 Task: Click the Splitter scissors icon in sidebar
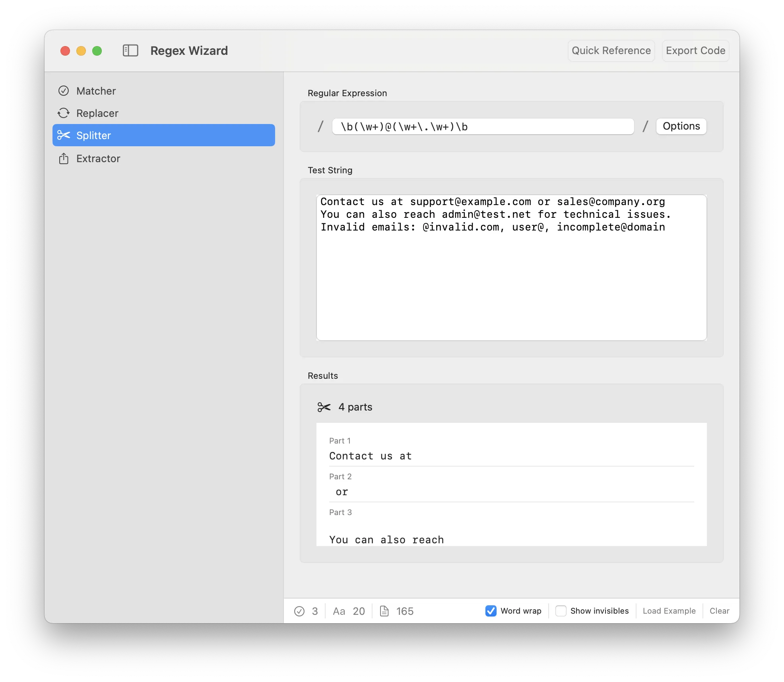[64, 135]
